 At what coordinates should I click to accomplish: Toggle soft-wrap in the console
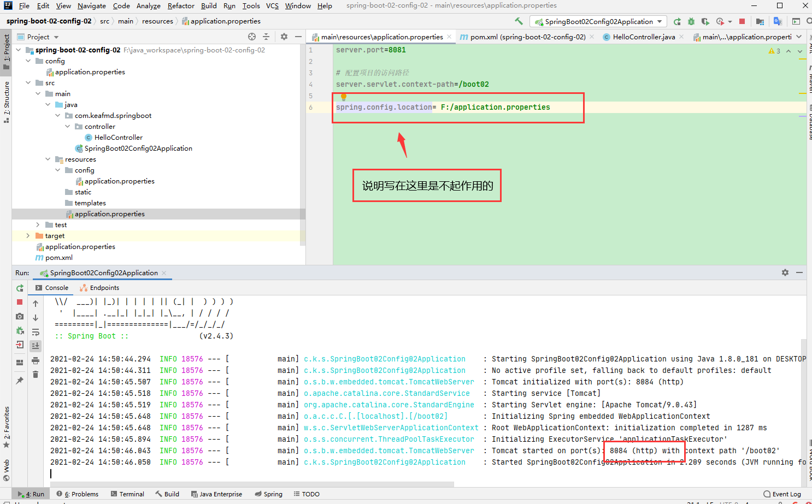36,331
